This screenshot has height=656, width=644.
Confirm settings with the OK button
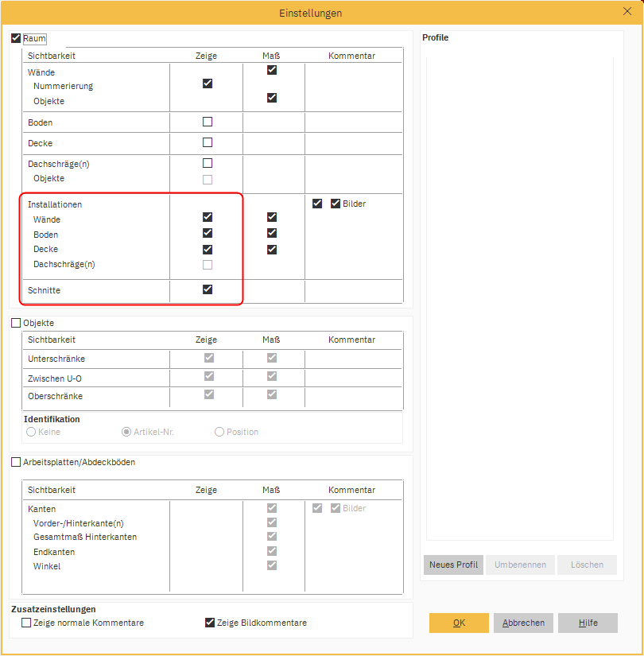(459, 623)
